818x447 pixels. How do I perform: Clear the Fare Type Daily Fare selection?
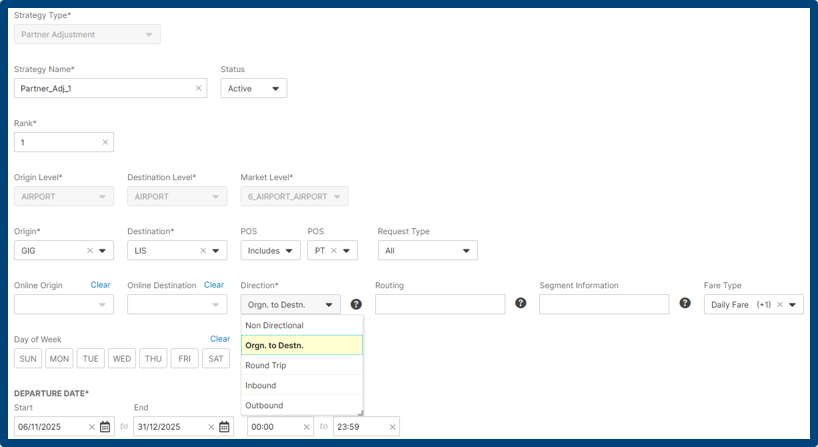click(780, 305)
